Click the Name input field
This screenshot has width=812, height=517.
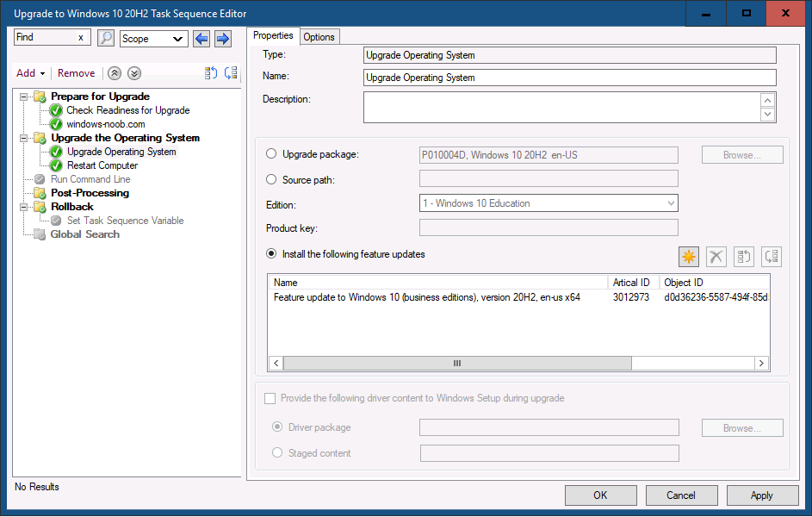pos(570,78)
